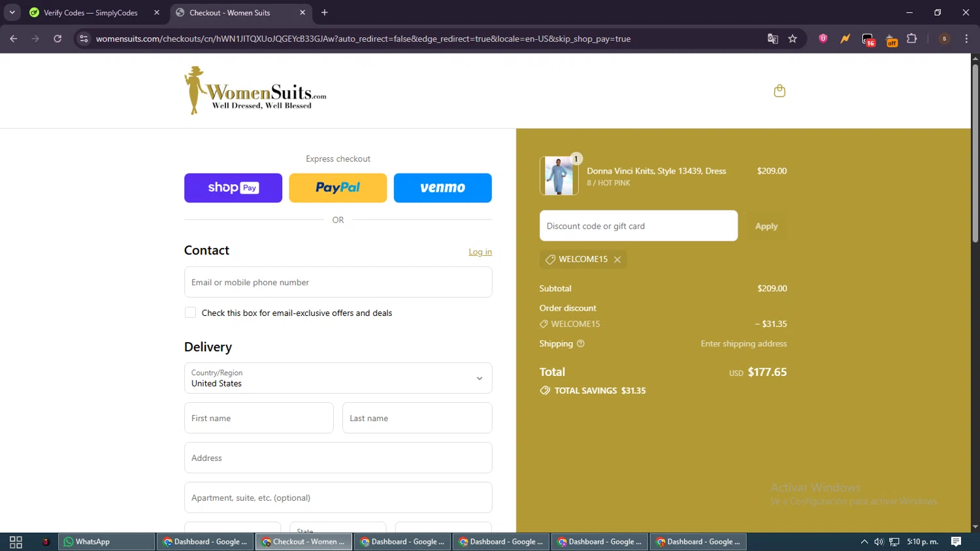
Task: Open the notification center icon
Action: click(956, 542)
